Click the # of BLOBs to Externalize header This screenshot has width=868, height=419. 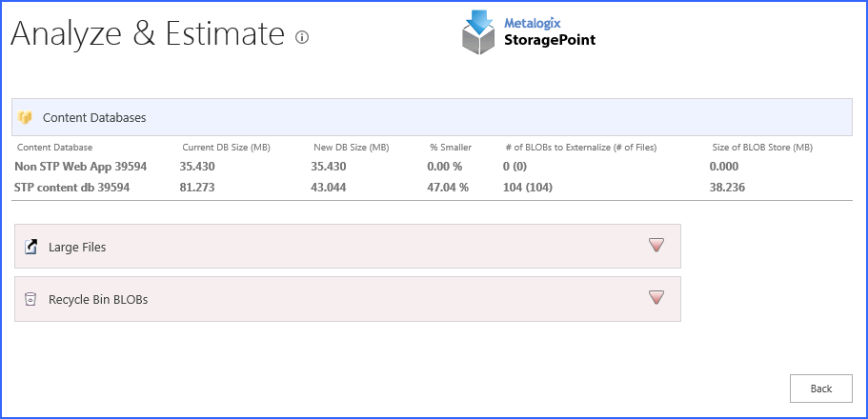(580, 148)
